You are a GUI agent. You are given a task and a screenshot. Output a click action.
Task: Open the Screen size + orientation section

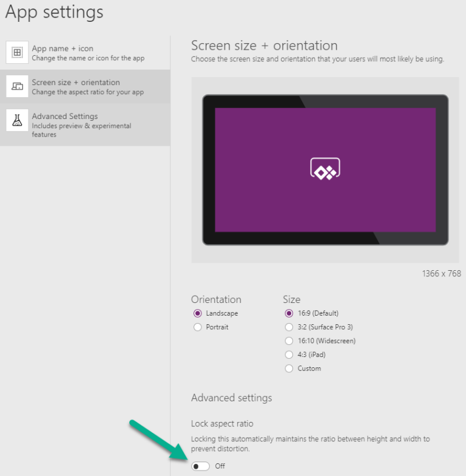pyautogui.click(x=85, y=86)
